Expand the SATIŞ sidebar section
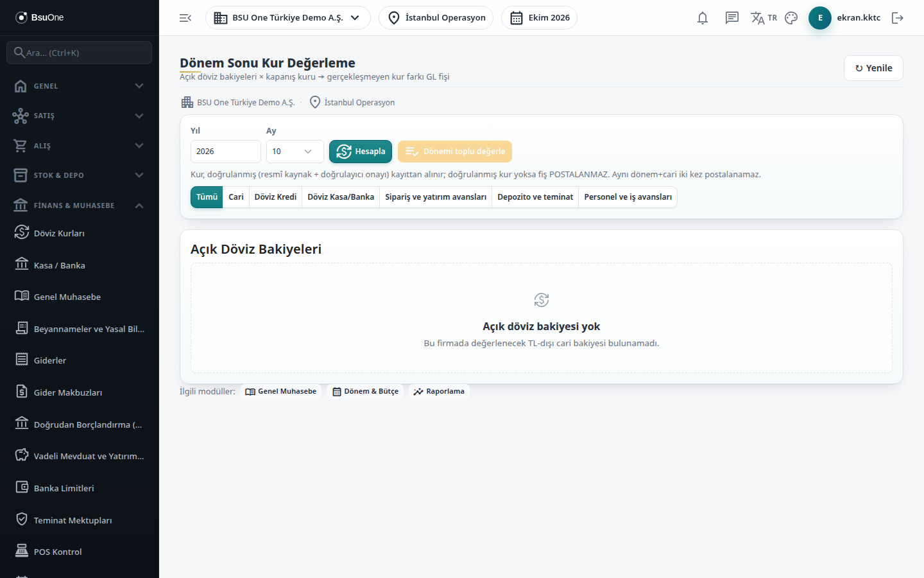The width and height of the screenshot is (924, 578). point(80,116)
